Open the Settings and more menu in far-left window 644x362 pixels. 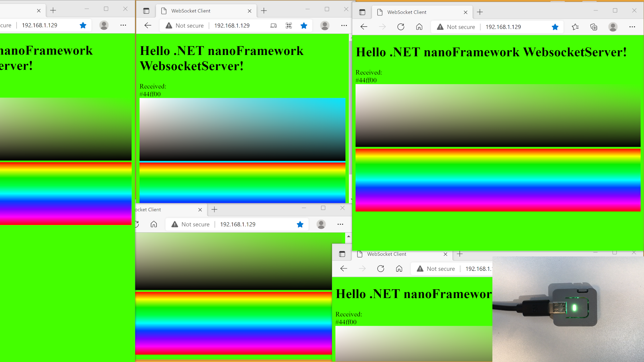click(x=123, y=25)
